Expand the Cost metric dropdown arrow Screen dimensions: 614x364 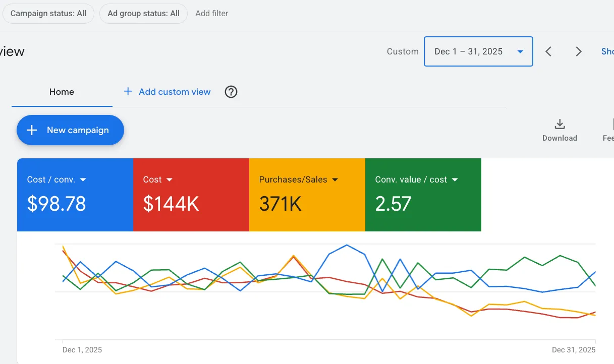point(170,179)
